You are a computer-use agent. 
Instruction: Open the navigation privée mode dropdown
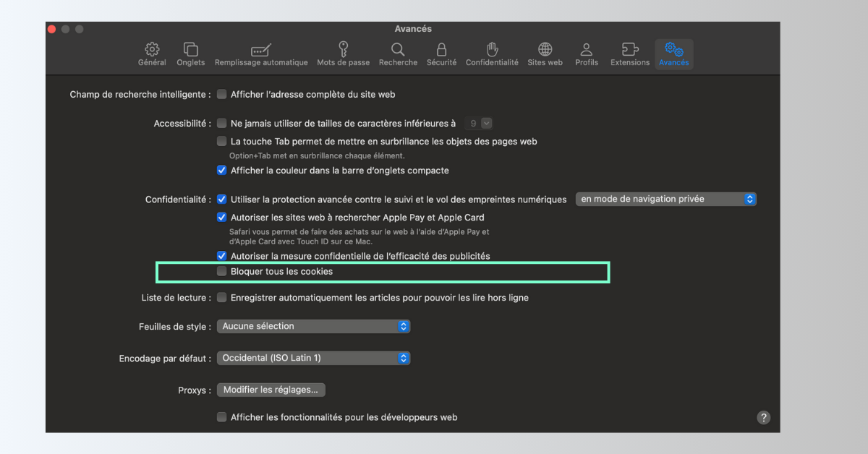665,199
